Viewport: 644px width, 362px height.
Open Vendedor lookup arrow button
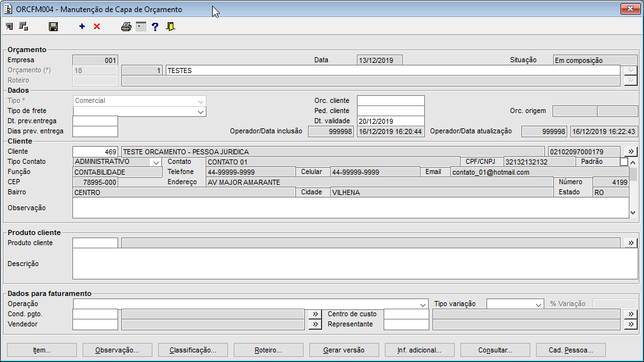(x=315, y=324)
